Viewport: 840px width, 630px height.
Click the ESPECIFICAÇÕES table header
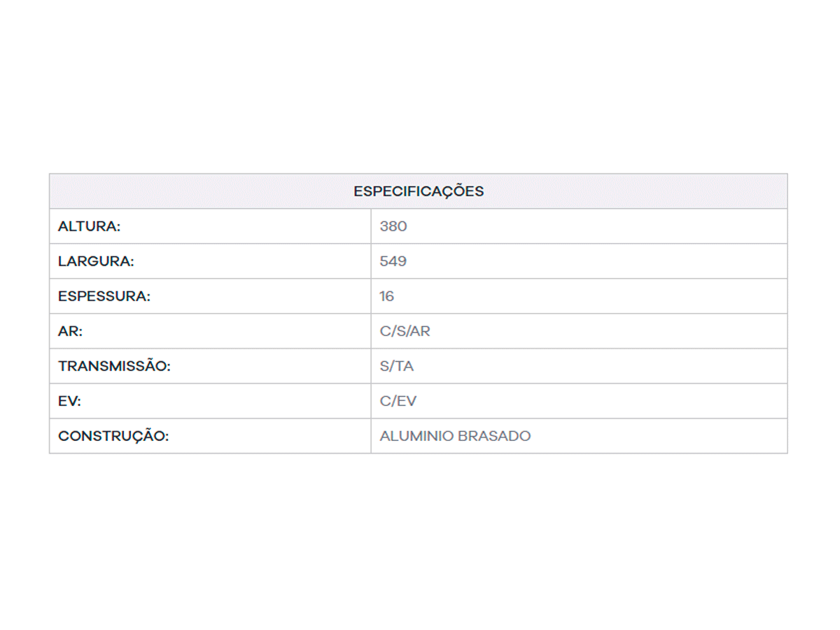(x=418, y=191)
